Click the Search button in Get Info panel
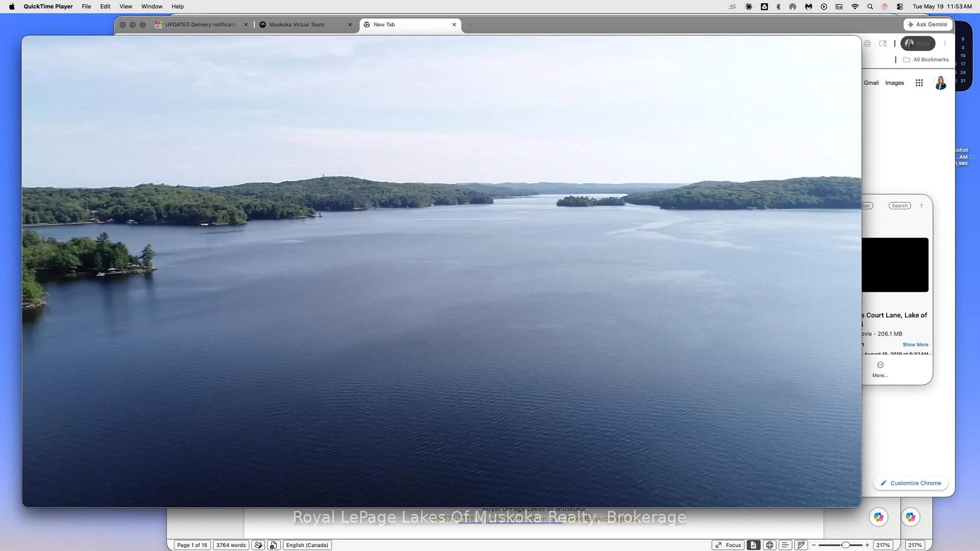This screenshot has height=551, width=980. pos(900,206)
